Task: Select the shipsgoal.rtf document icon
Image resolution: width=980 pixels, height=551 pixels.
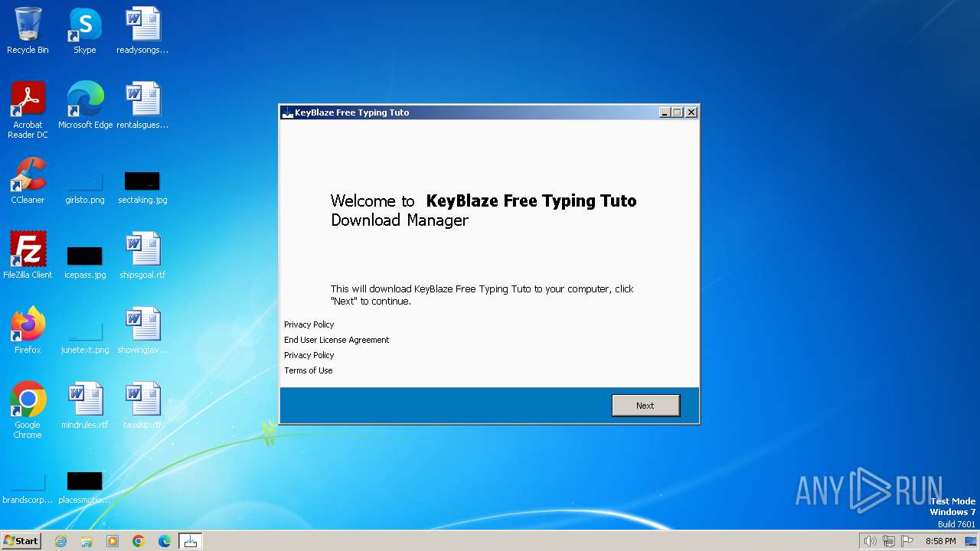Action: click(x=142, y=256)
